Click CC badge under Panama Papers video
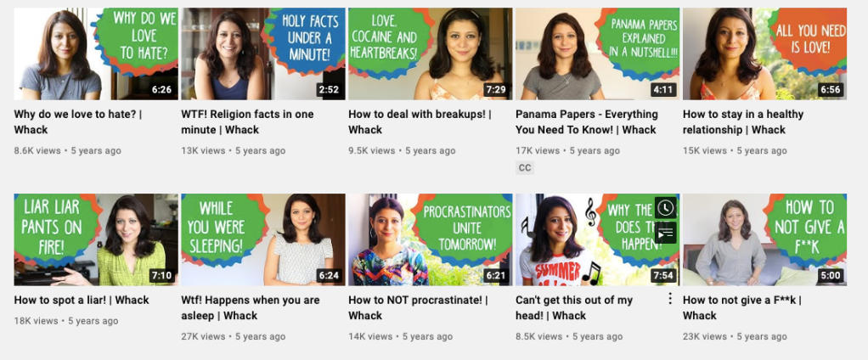This screenshot has height=360, width=868. pyautogui.click(x=525, y=168)
